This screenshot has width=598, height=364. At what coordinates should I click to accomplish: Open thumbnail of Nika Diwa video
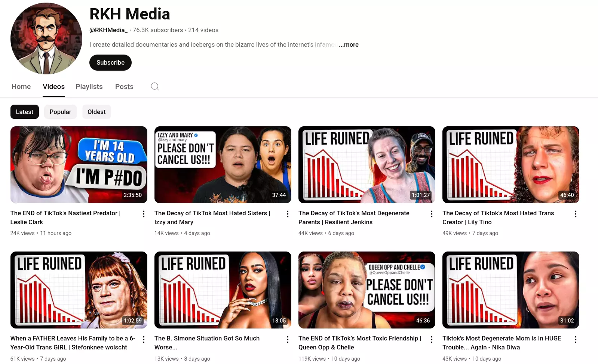coord(511,290)
